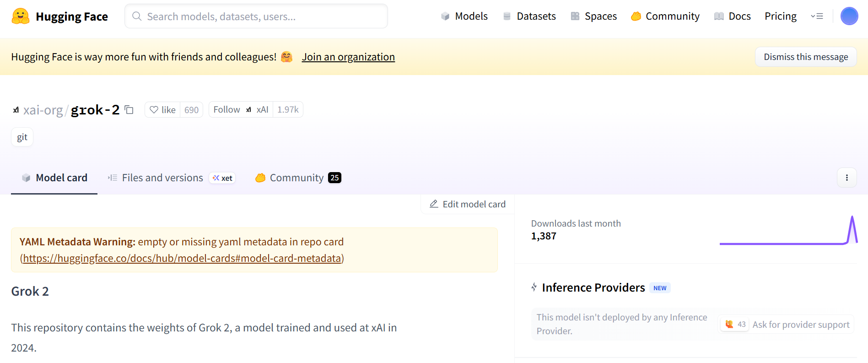The image size is (868, 363).
Task: View the 690 likes count
Action: [191, 110]
